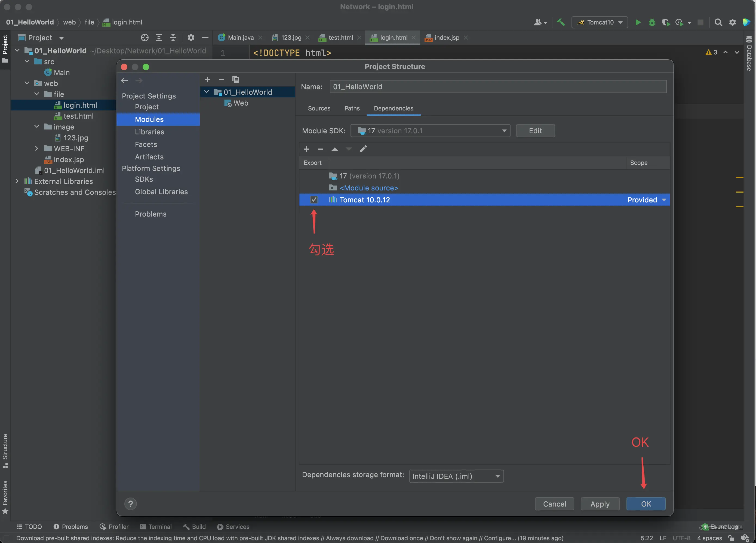
Task: Remove module with minus icon
Action: [221, 79]
